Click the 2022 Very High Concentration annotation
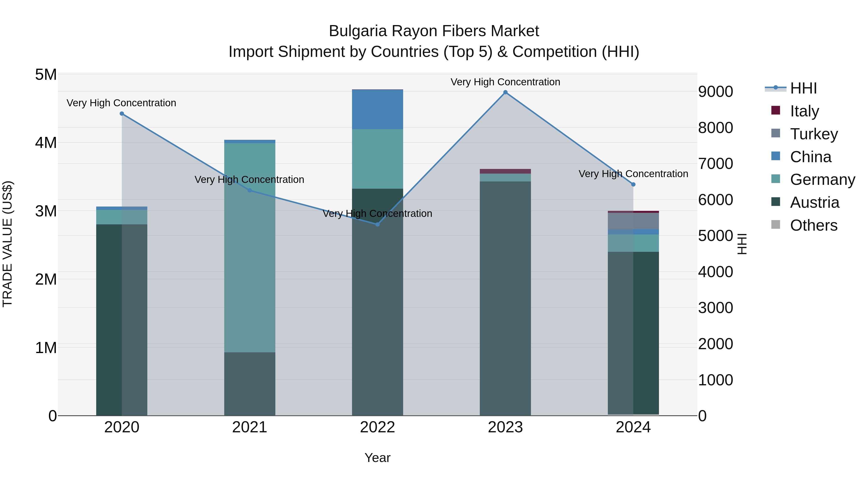Screen dimensions: 868x488 click(377, 214)
